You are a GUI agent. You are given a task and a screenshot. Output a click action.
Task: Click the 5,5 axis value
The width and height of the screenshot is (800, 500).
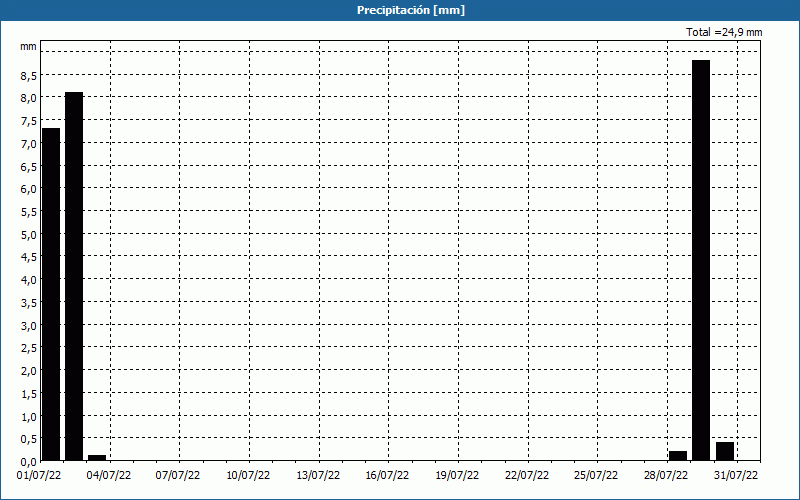pyautogui.click(x=29, y=212)
